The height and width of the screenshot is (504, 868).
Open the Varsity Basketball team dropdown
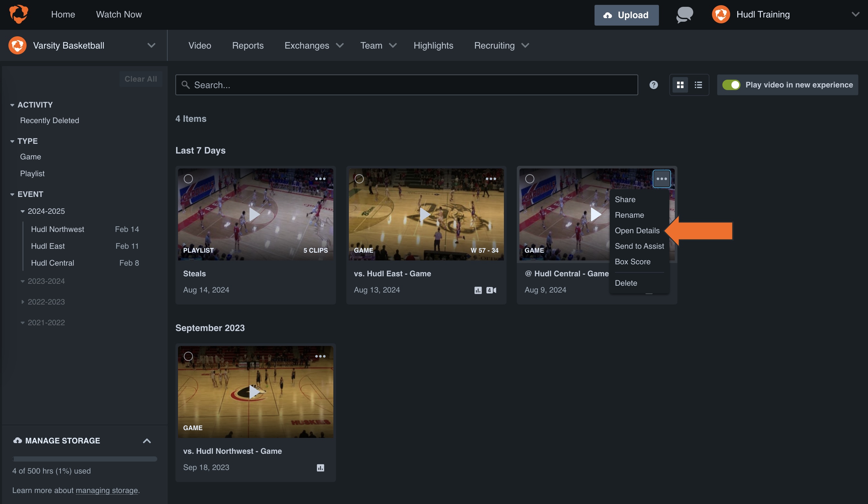[x=151, y=45]
